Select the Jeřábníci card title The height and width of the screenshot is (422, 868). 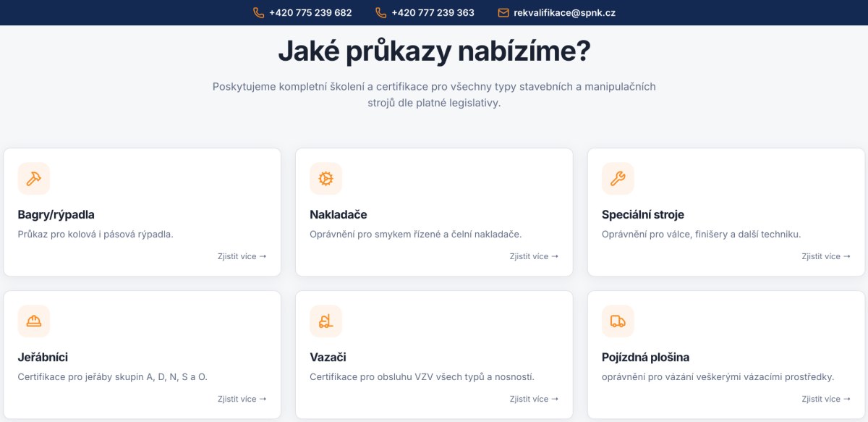coord(43,358)
